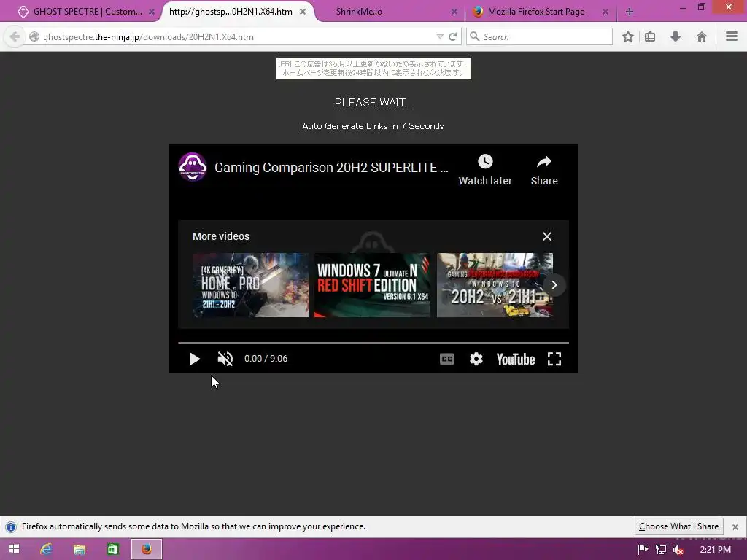This screenshot has width=747, height=560.
Task: Open the Action Center flag icon
Action: click(x=643, y=550)
